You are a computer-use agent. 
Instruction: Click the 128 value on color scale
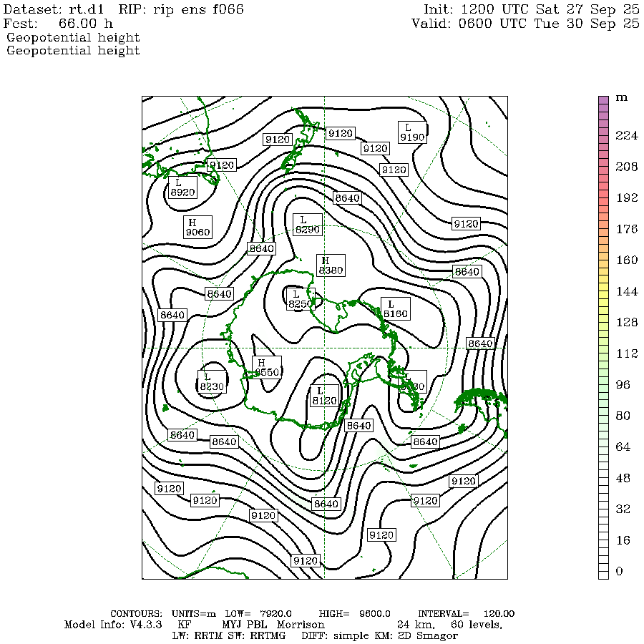point(626,322)
